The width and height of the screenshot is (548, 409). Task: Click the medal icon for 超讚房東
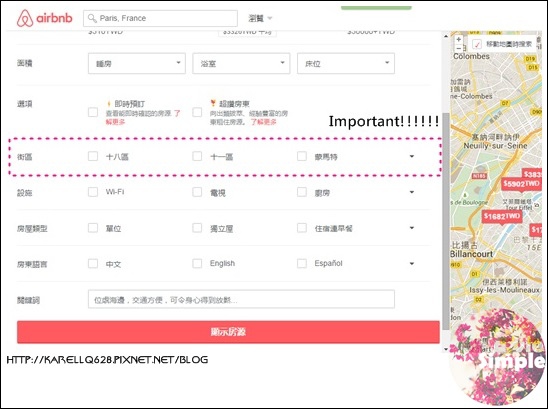pos(213,103)
